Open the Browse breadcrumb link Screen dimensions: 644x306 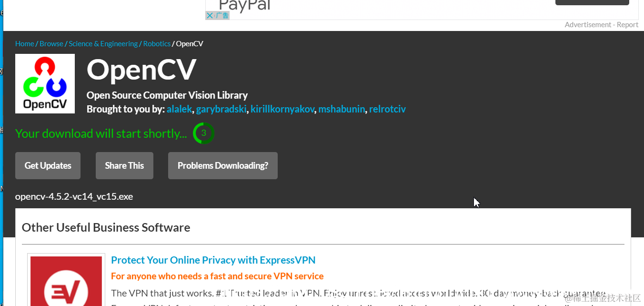[51, 44]
